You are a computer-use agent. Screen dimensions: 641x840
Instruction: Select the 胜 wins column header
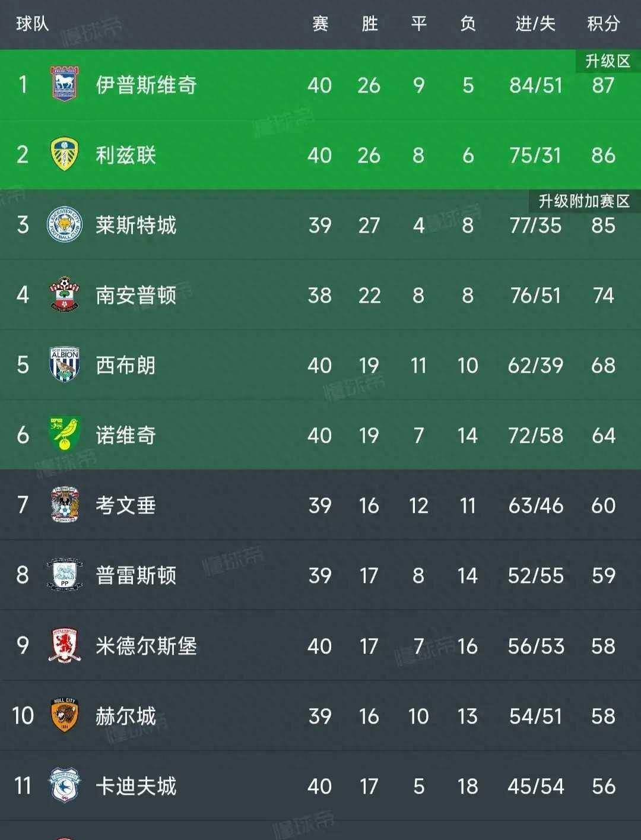pyautogui.click(x=370, y=24)
